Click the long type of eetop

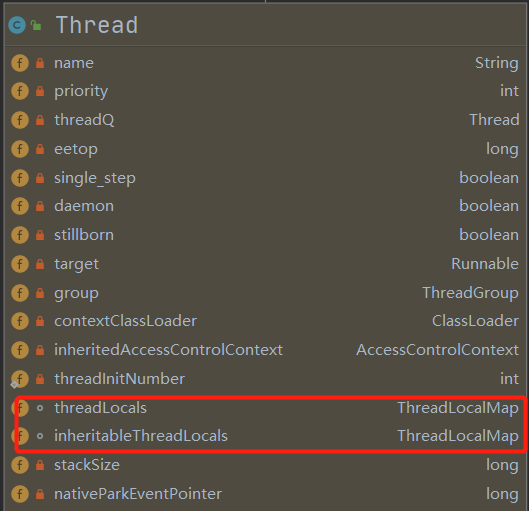pos(502,149)
